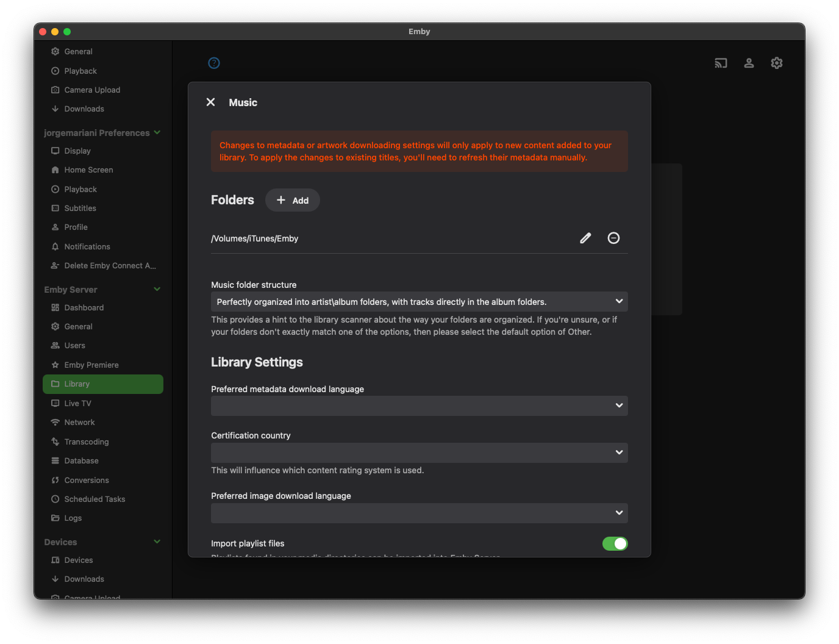Viewport: 839px width, 644px height.
Task: Click the cast to device icon
Action: point(721,63)
